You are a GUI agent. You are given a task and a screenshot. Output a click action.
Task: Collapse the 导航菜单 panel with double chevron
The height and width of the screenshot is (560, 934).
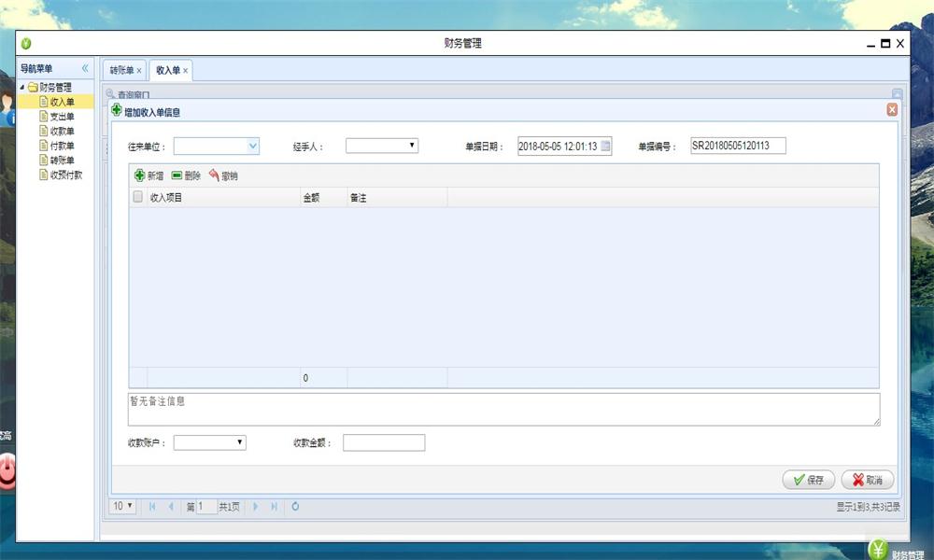[85, 68]
